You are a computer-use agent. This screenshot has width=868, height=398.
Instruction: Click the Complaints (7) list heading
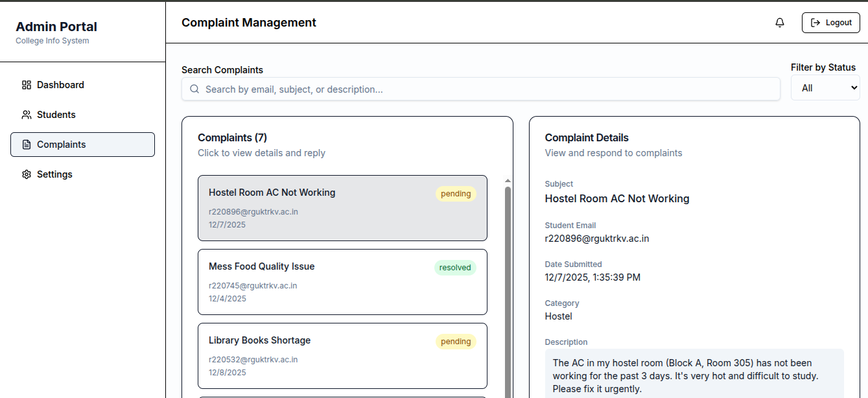tap(232, 137)
